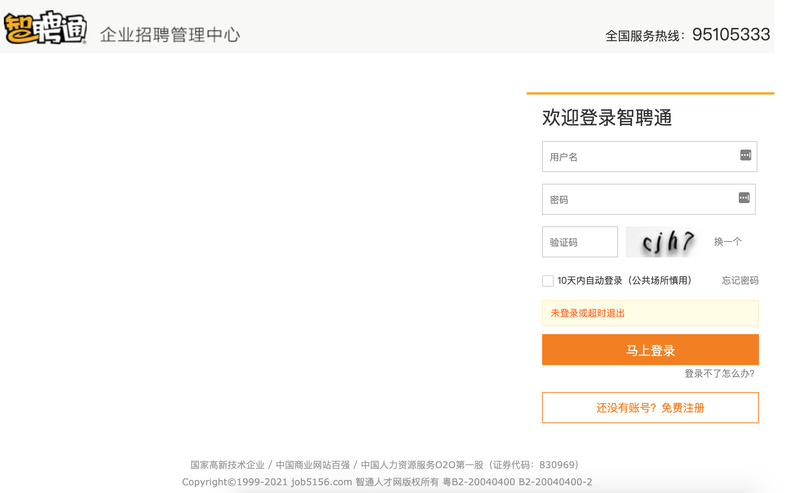Viewport: 800px width, 493px height.
Task: Click the 智聘通 logo
Action: pos(45,28)
